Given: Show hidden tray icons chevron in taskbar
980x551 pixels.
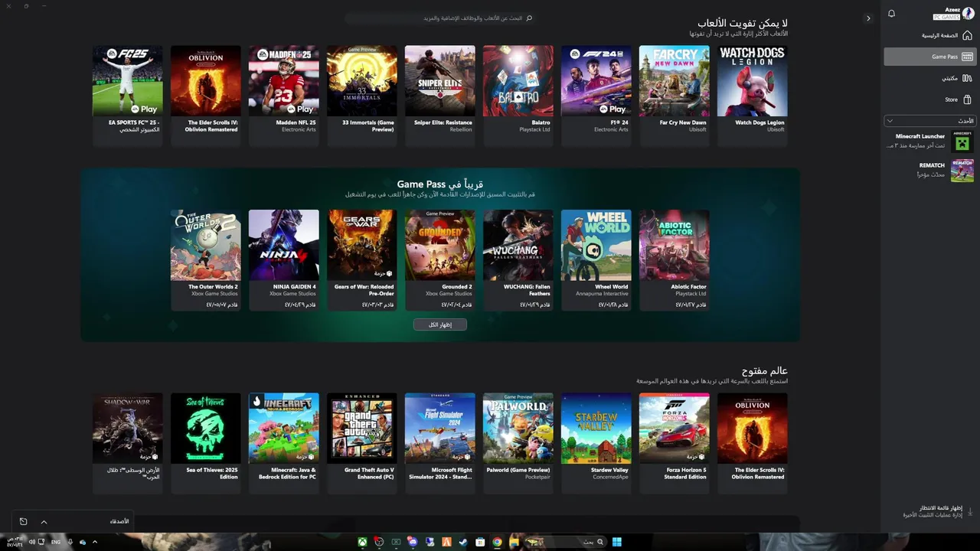Looking at the screenshot, I should 95,542.
